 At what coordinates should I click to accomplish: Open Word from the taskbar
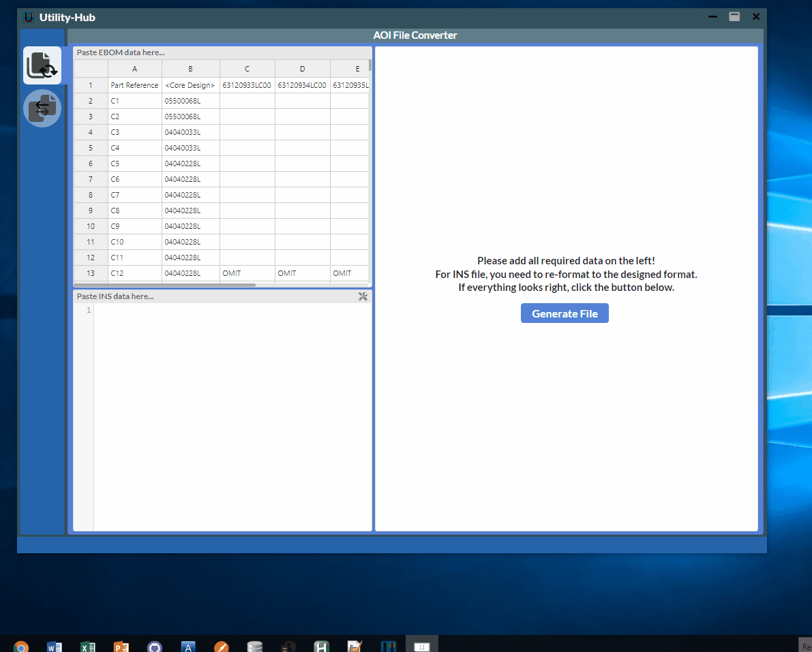tap(55, 647)
